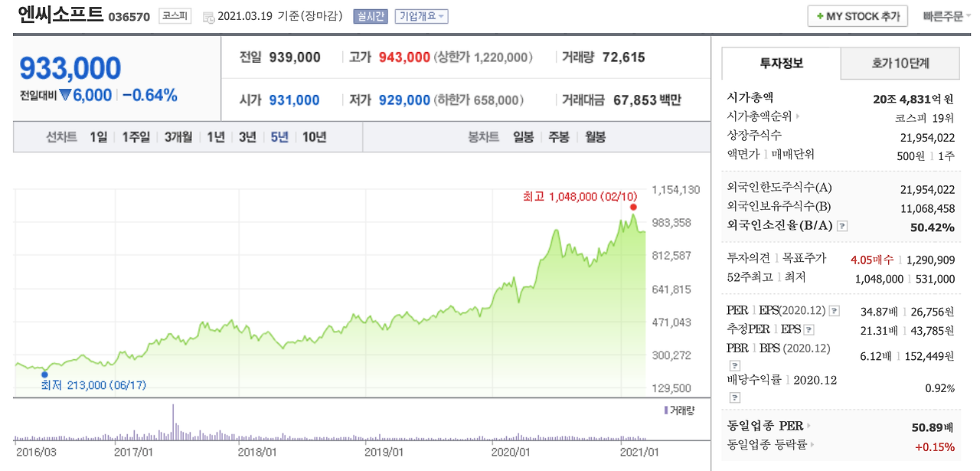Viewport: 980px width, 471px height.
Task: Click the low price 929,000
Action: tap(404, 100)
